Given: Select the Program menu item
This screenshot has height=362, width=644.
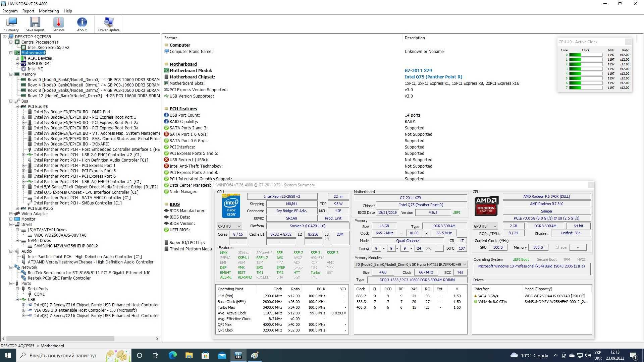Looking at the screenshot, I should tap(9, 11).
